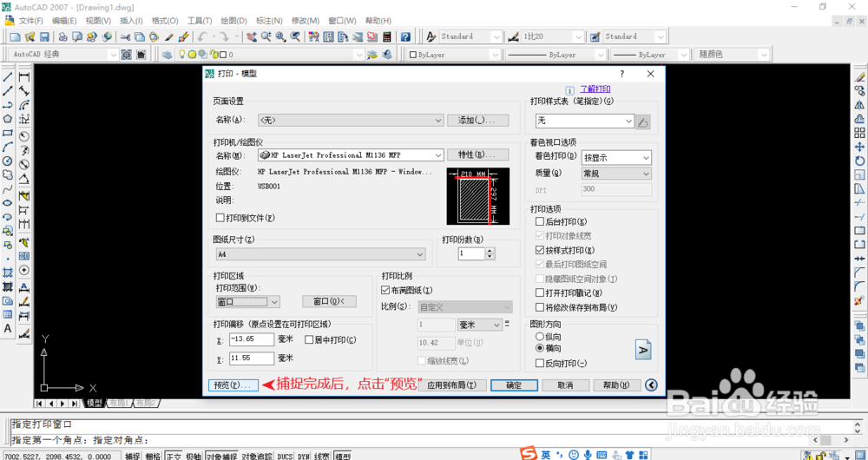This screenshot has width=868, height=460.
Task: Select the Circle draw tool
Action: pyautogui.click(x=8, y=161)
